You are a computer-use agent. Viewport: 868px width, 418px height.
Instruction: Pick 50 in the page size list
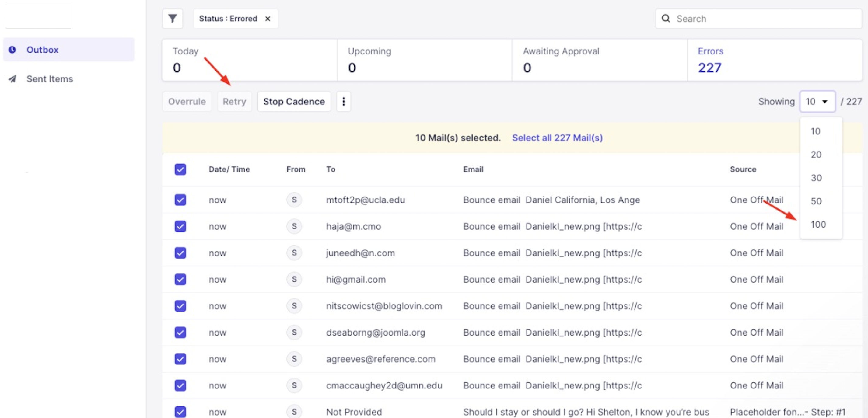point(816,201)
